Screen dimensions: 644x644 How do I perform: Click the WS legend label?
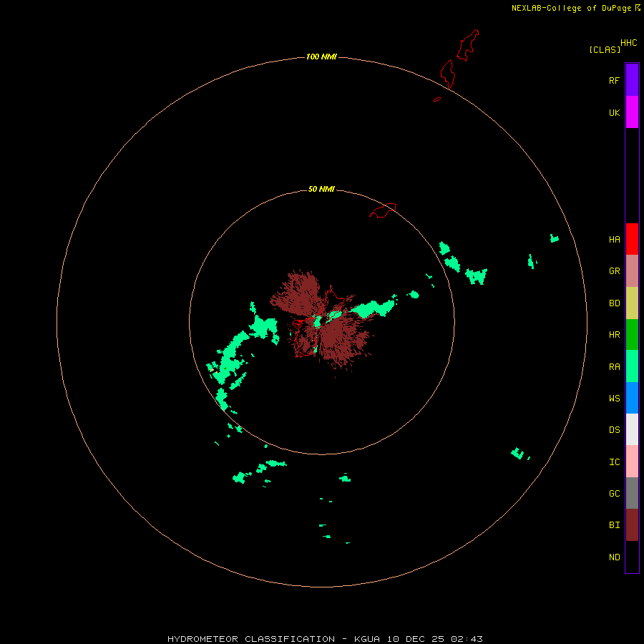[x=614, y=398]
